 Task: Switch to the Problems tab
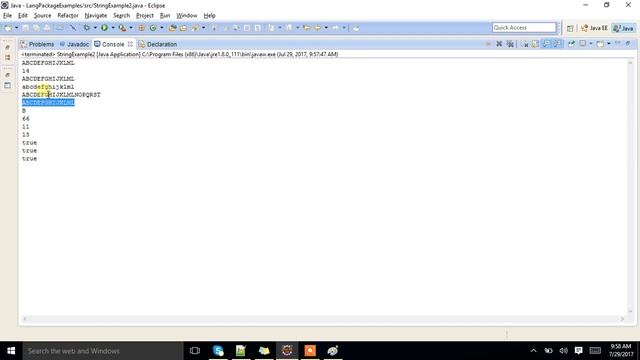[x=37, y=44]
